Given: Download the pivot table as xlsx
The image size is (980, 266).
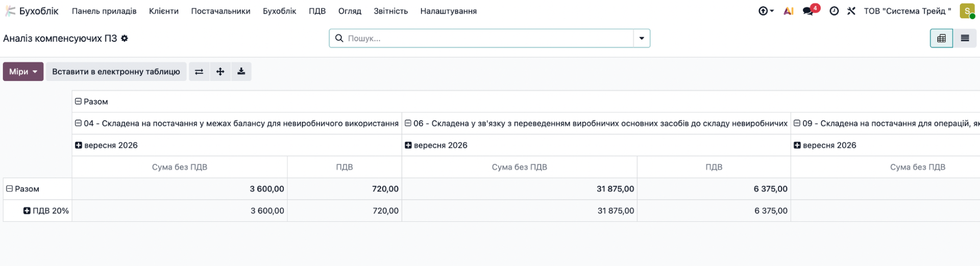Looking at the screenshot, I should pos(241,71).
